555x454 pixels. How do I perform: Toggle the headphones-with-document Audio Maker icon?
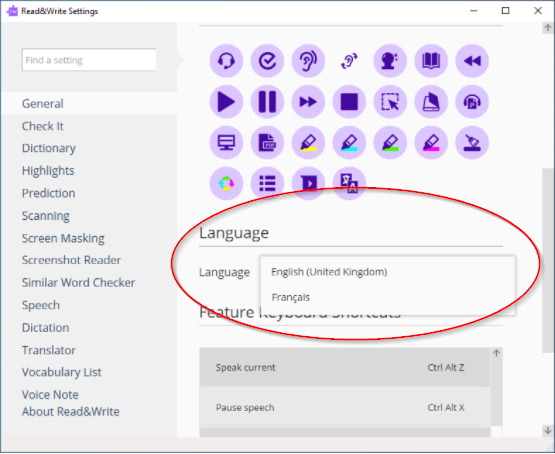tap(472, 102)
